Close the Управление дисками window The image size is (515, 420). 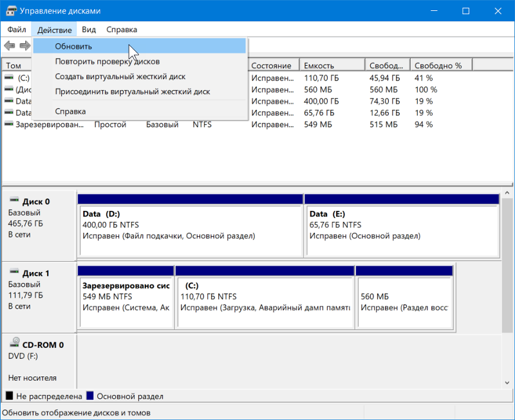pyautogui.click(x=498, y=11)
